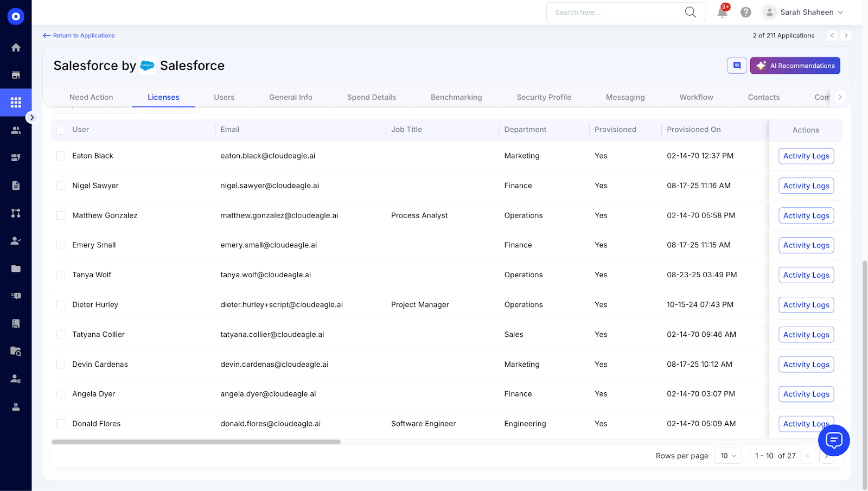
Task: Click Return to Applications link
Action: point(79,35)
